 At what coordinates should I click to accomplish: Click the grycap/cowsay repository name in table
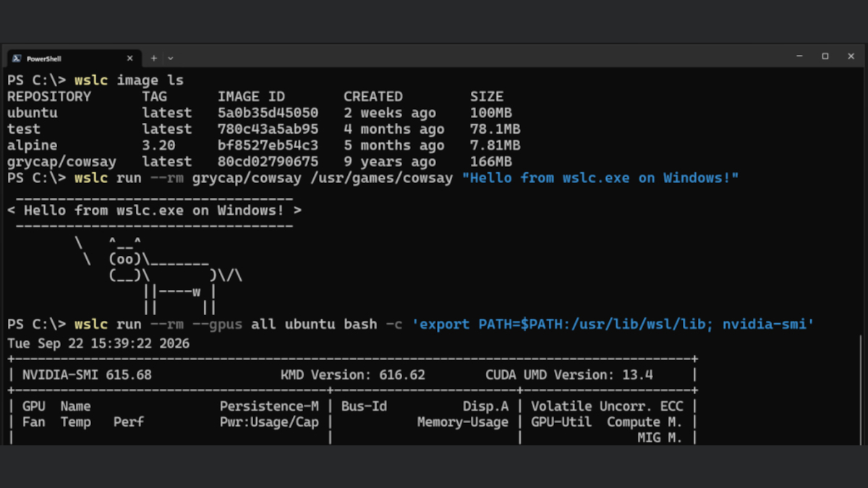(61, 162)
